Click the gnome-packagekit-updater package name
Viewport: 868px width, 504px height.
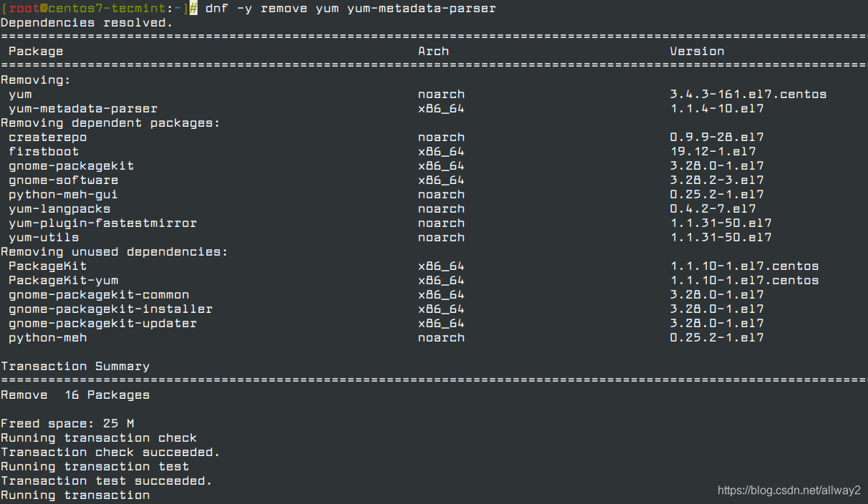(103, 324)
